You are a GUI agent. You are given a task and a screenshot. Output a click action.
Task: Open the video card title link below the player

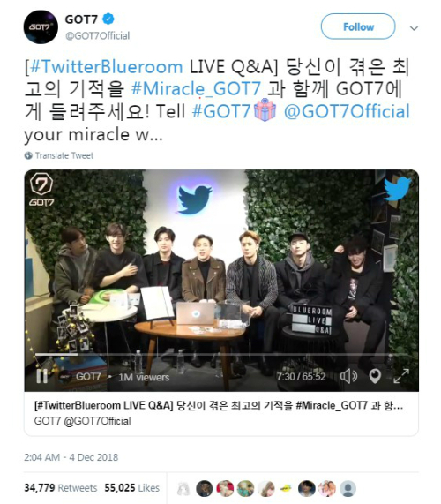[219, 406]
